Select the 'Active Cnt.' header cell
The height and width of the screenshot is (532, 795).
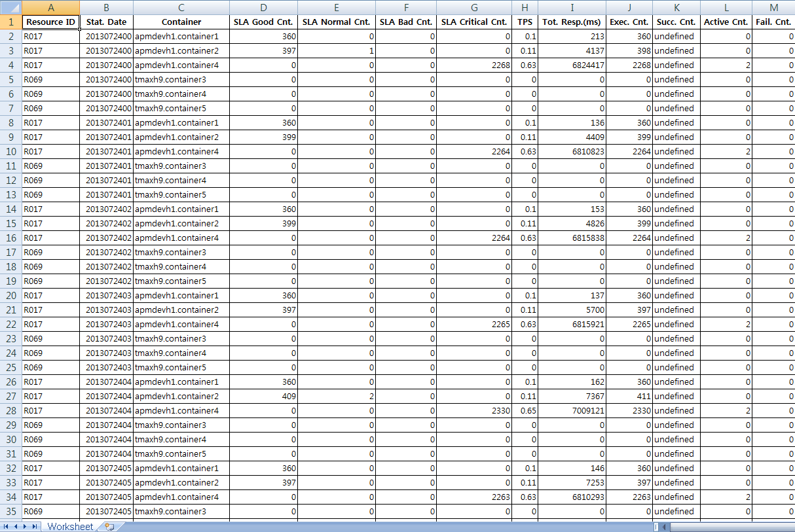(726, 22)
